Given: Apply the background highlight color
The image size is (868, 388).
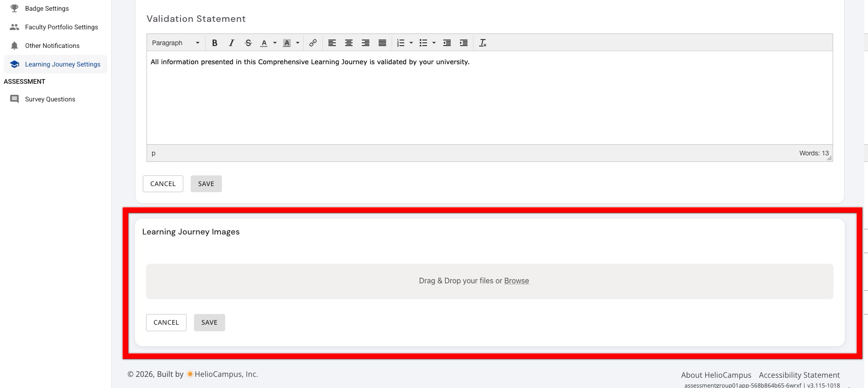Looking at the screenshot, I should [287, 43].
